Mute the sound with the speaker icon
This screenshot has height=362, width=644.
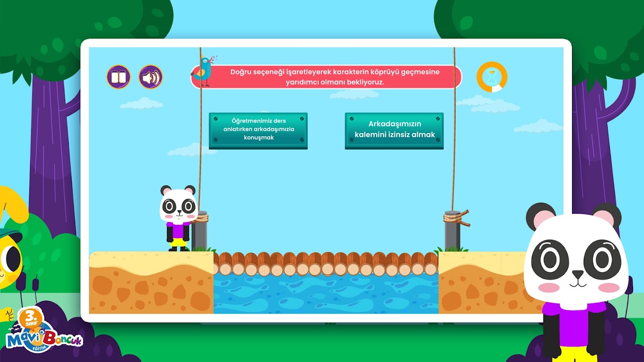(x=150, y=77)
